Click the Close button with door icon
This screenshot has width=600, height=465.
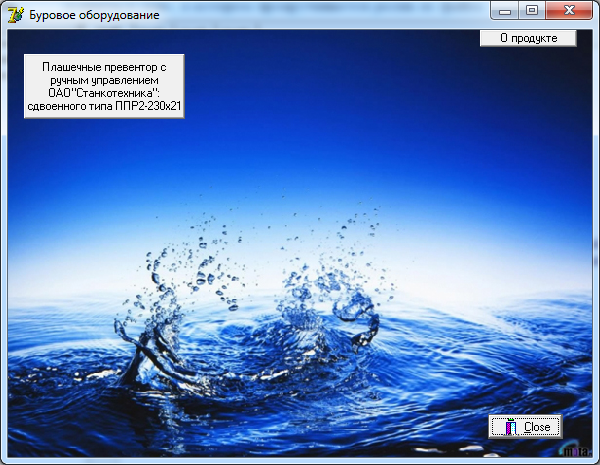(525, 426)
